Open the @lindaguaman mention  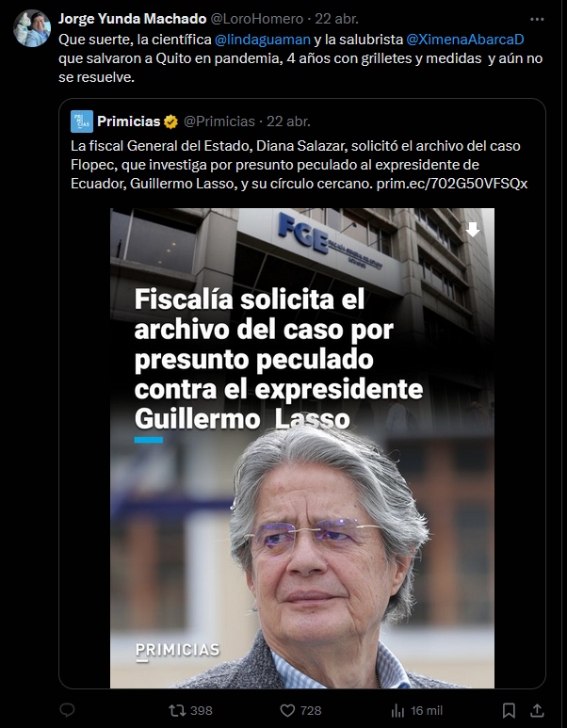coord(263,40)
